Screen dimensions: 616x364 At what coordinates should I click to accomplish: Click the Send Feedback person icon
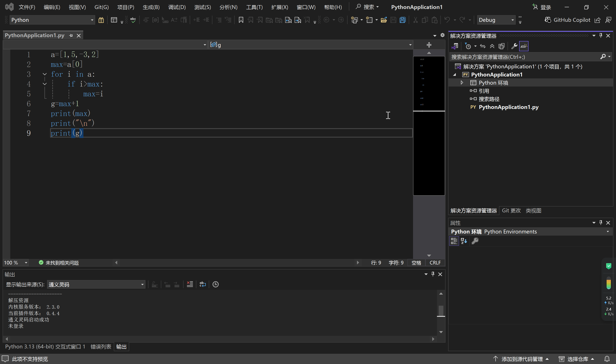pos(608,20)
